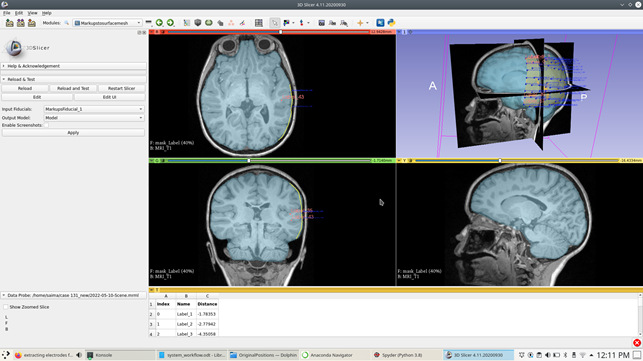This screenshot has width=643, height=361.
Task: Switch to Spyder (Python 3.8) taskbar item
Action: pos(406,355)
